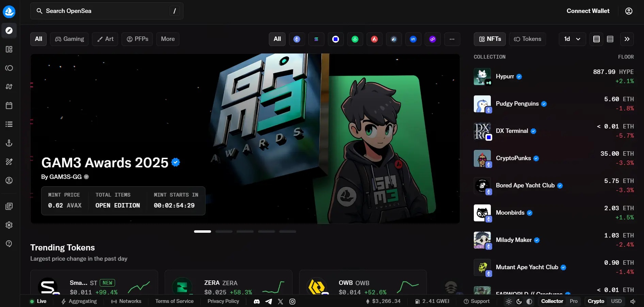Open the X link in the footer
The height and width of the screenshot is (307, 644).
coord(280,302)
